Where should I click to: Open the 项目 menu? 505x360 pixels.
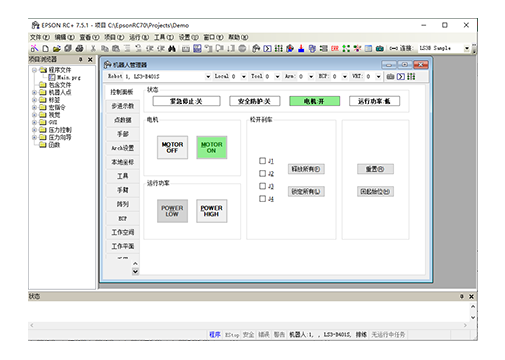[114, 37]
